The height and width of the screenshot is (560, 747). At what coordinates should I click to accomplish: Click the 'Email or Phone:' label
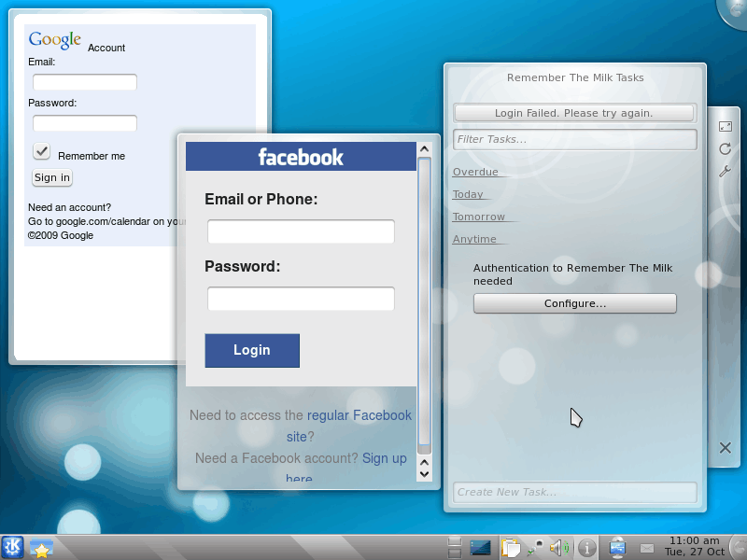tap(261, 199)
